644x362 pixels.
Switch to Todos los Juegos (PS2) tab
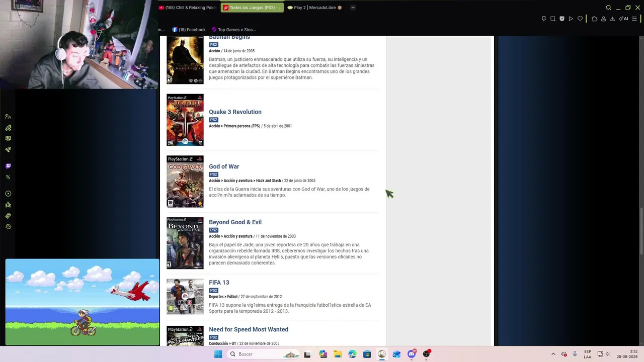252,8
